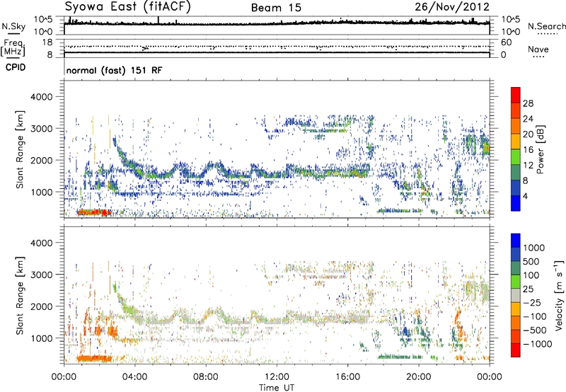Click the 'Power [dB]' axis label
This screenshot has width=566, height=392.
540,149
